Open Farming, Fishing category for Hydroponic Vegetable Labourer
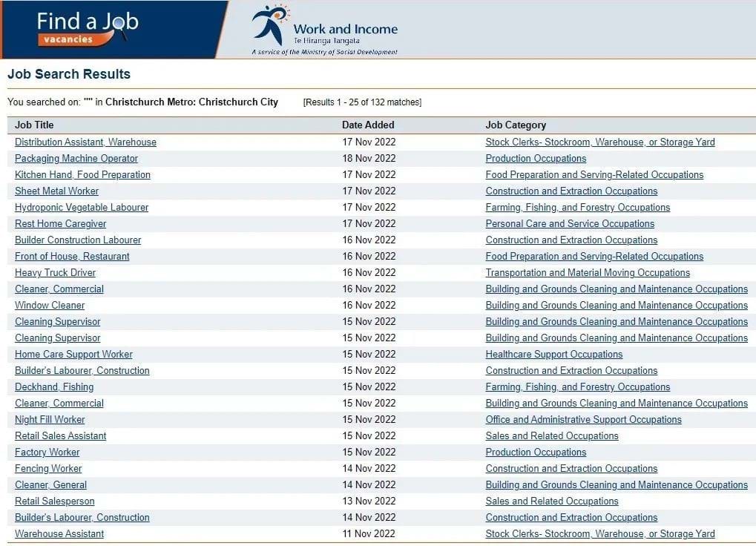Image resolution: width=756 pixels, height=546 pixels. 578,208
